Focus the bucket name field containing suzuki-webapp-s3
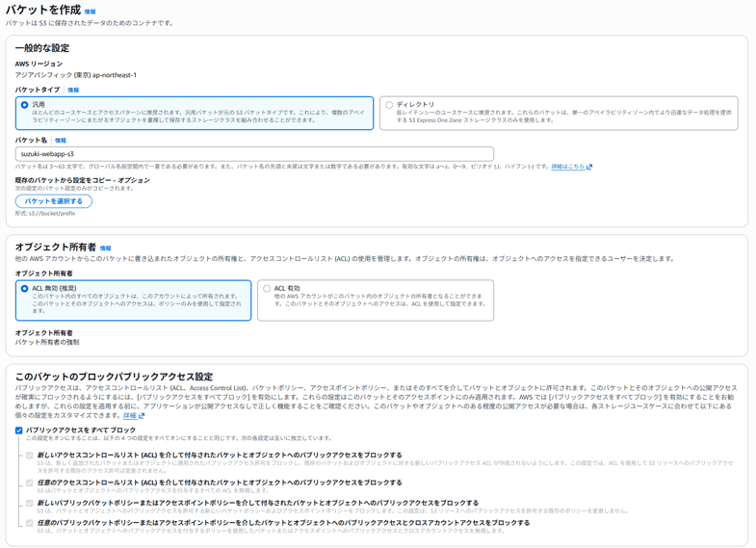756x548 pixels. coord(254,154)
